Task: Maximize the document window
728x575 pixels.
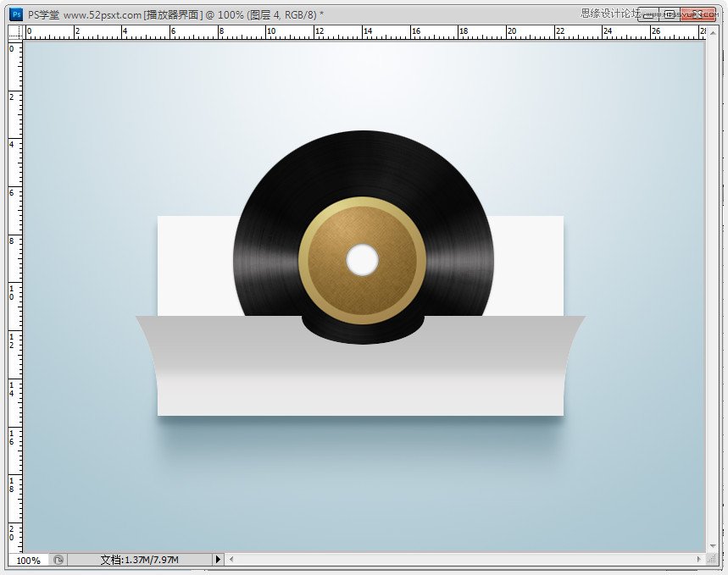Action: [670, 15]
